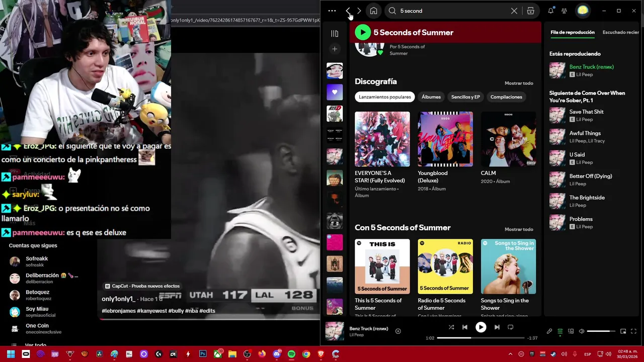
Task: Toggle repeat mode
Action: (x=510, y=327)
